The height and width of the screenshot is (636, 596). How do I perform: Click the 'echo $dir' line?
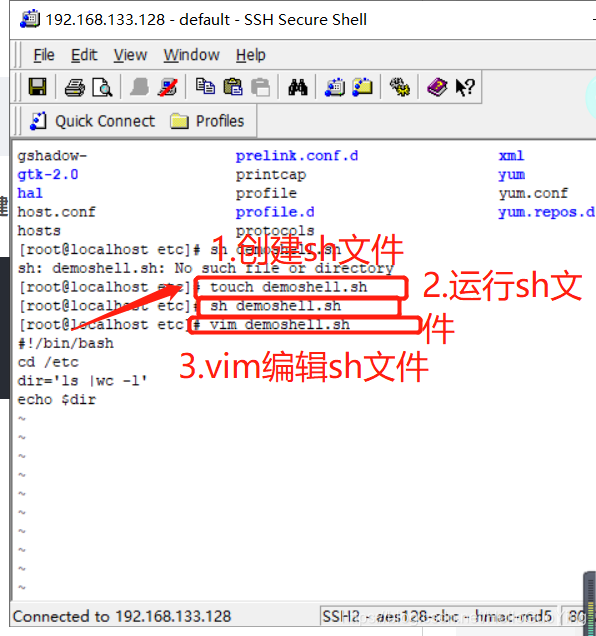56,400
